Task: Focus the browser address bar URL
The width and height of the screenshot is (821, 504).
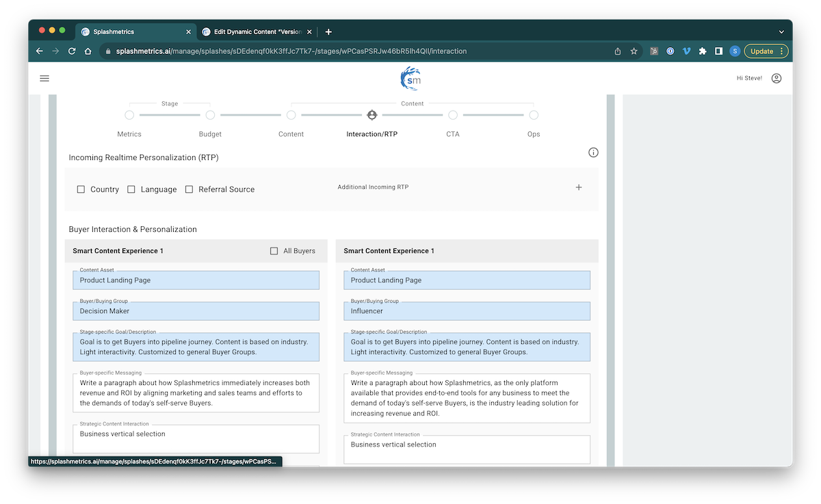Action: click(291, 51)
